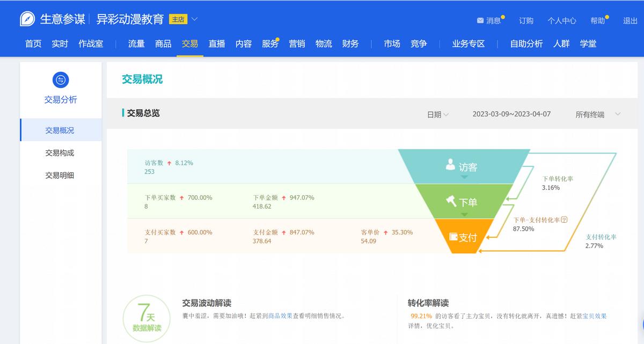Image resolution: width=644 pixels, height=344 pixels.
Task: Open the 所有终端 terminal dropdown
Action: pos(598,114)
